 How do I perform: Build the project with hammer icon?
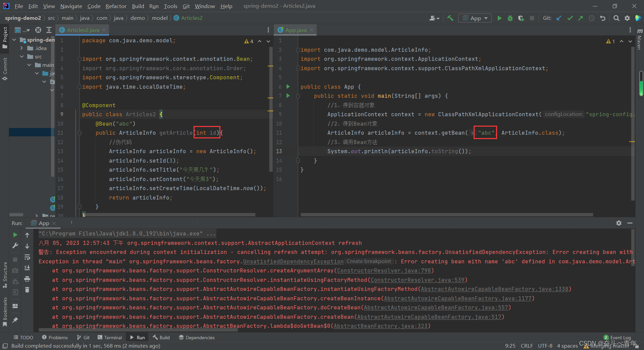[x=450, y=18]
